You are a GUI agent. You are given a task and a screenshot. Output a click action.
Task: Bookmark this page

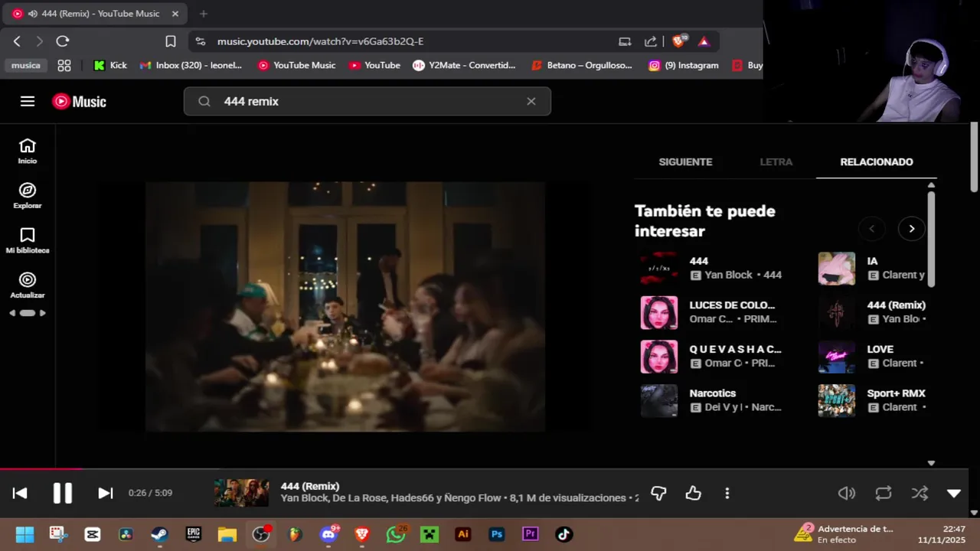171,41
